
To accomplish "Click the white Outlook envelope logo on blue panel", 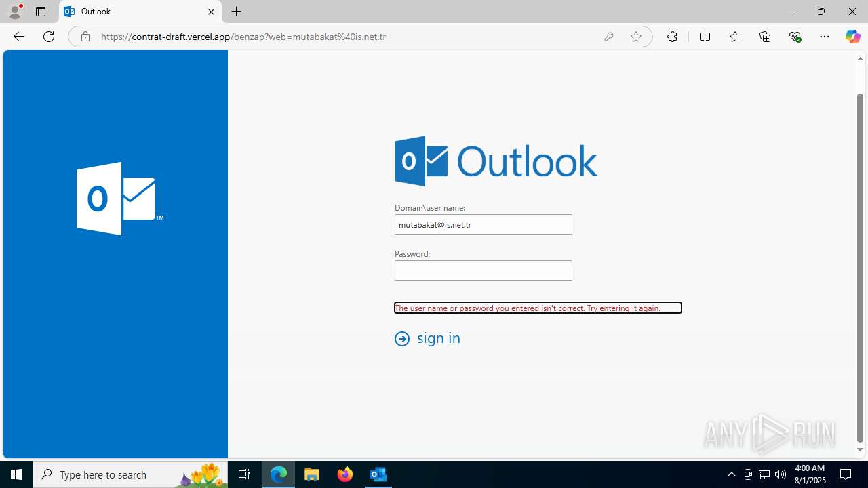I will 120,199.
